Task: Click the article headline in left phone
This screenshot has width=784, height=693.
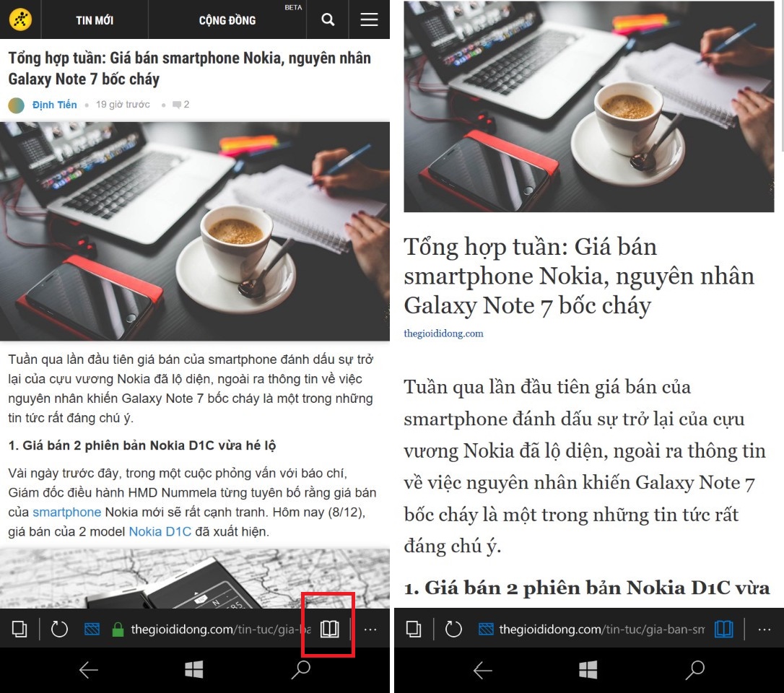Action: click(x=189, y=69)
